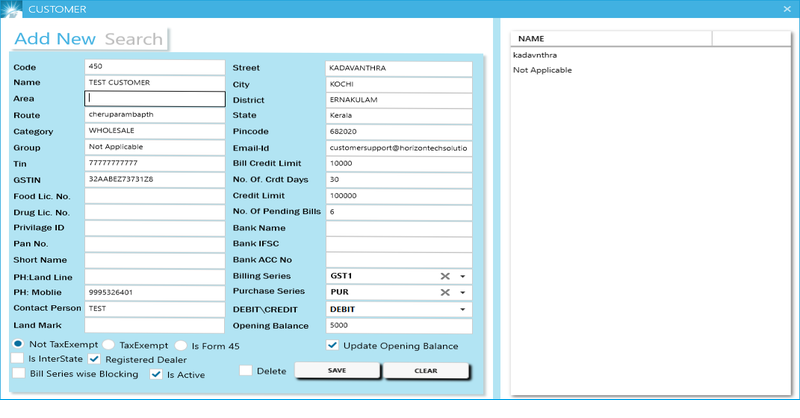800x418 pixels.
Task: Close the Customer window
Action: (x=787, y=9)
